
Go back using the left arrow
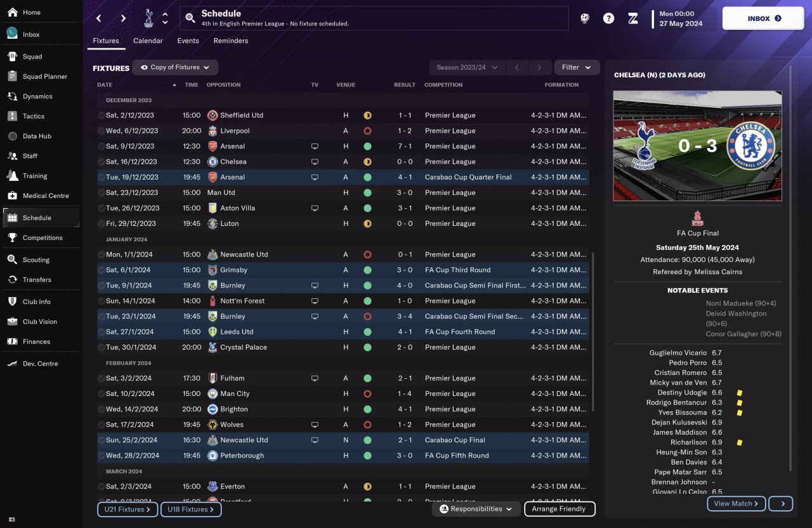pyautogui.click(x=99, y=18)
